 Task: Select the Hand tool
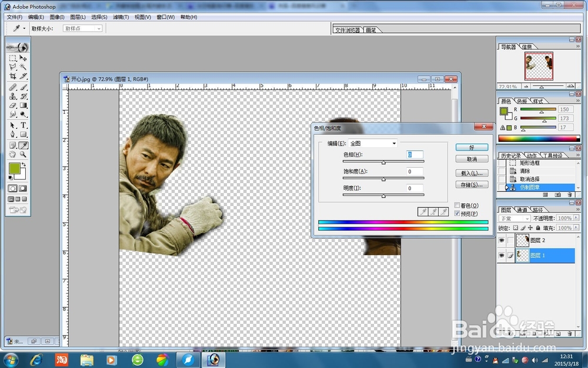(x=13, y=154)
